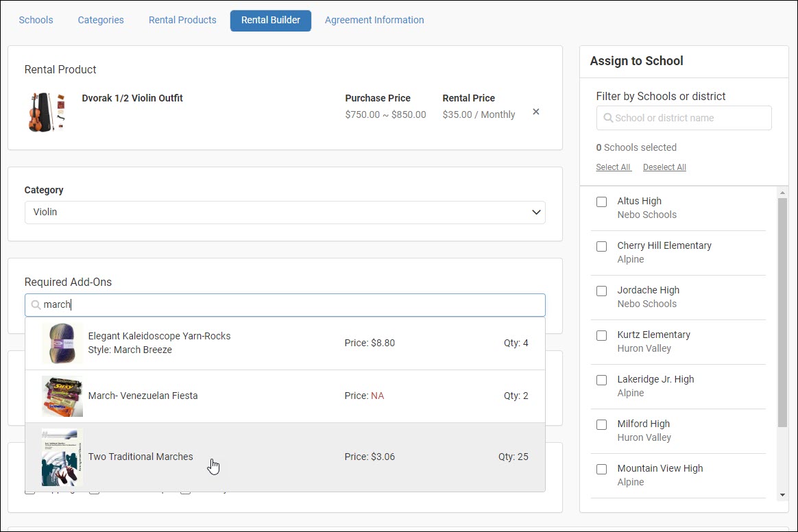This screenshot has height=532, width=798.
Task: Click the Dvorak violin outfit thumbnail
Action: point(47,112)
